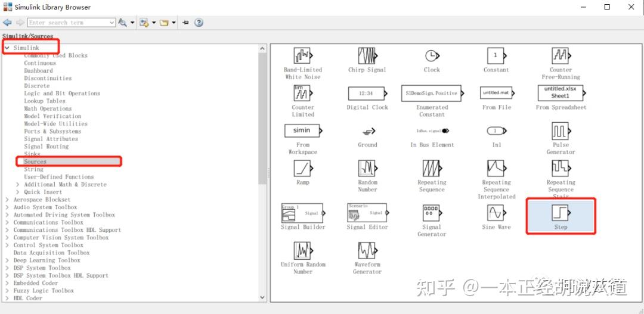Click the new model toolbar icon
The height and width of the screenshot is (314, 644).
pyautogui.click(x=144, y=23)
